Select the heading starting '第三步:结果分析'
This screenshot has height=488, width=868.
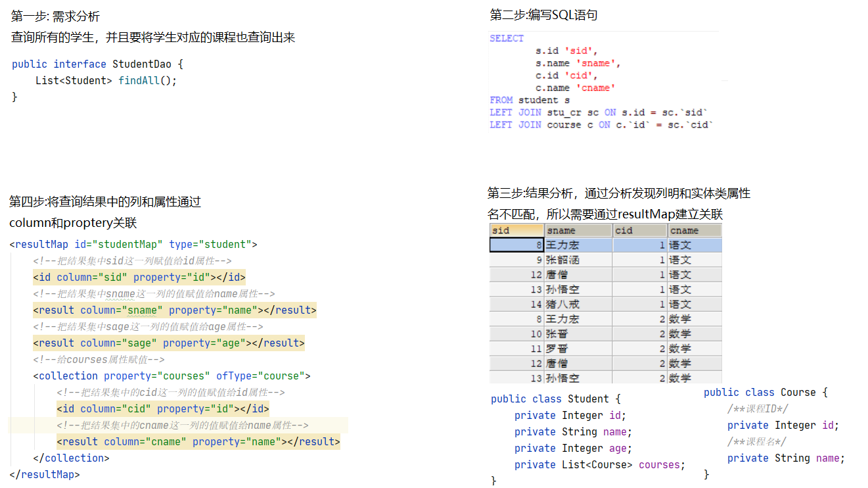click(x=619, y=193)
